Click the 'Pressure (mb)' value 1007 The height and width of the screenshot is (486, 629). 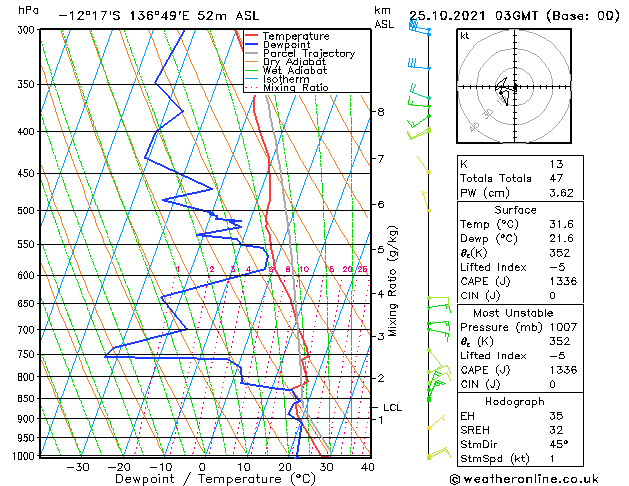(563, 327)
